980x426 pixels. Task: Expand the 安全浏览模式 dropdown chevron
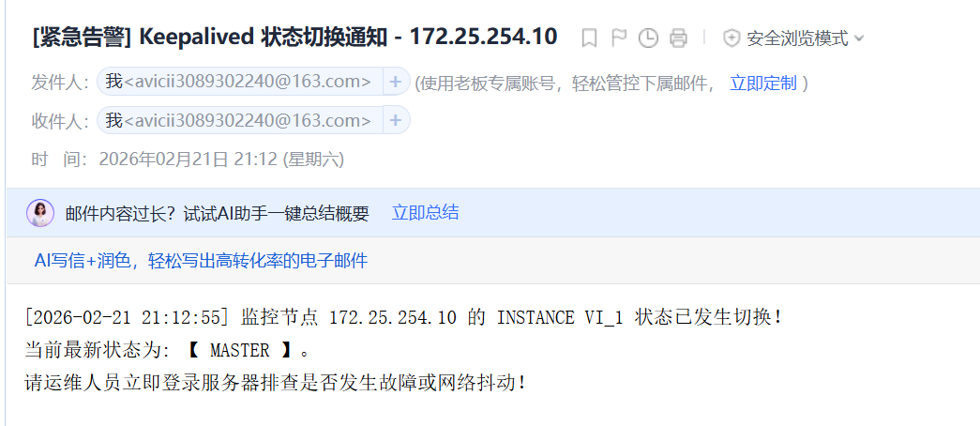point(859,38)
